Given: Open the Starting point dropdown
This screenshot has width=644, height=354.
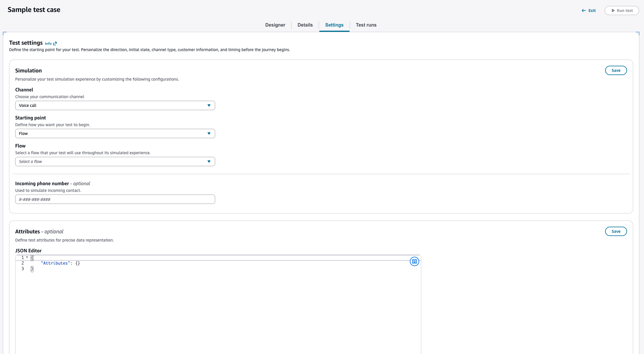Looking at the screenshot, I should pos(115,133).
